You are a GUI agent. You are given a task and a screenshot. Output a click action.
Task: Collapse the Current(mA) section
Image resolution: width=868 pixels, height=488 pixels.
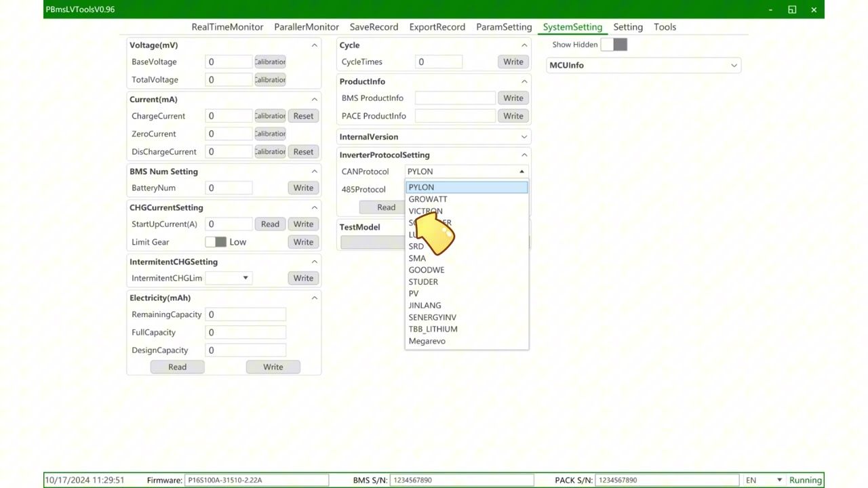tap(314, 99)
